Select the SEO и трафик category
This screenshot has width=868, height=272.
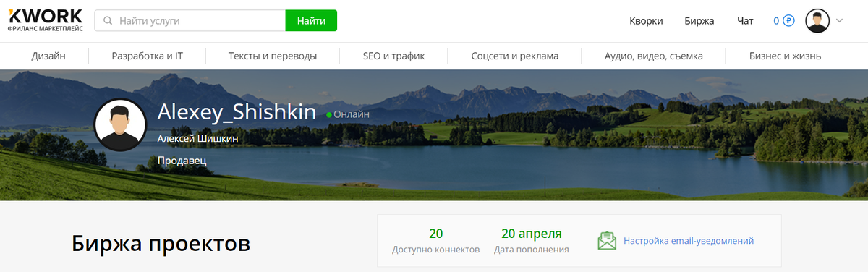393,56
